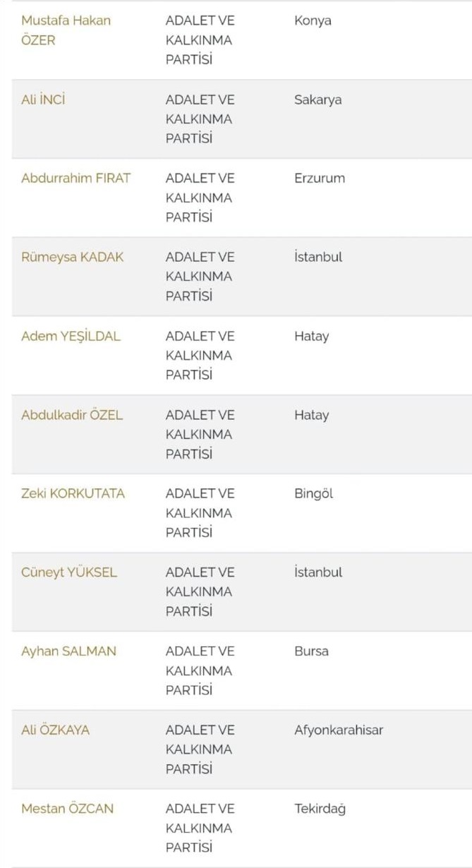Screen dimensions: 472x868
Task: Open Mestan ÖZCAN's page
Action: (x=67, y=809)
